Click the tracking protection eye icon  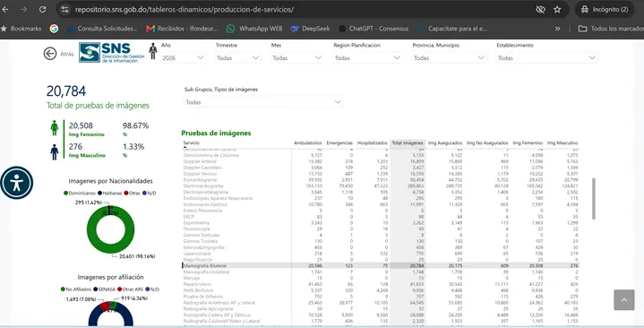tap(540, 10)
